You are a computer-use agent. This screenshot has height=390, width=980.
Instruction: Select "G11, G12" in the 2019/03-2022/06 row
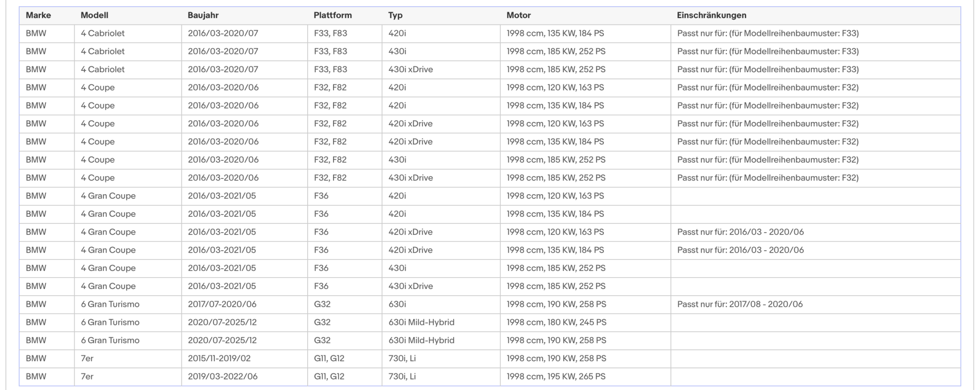click(x=329, y=377)
